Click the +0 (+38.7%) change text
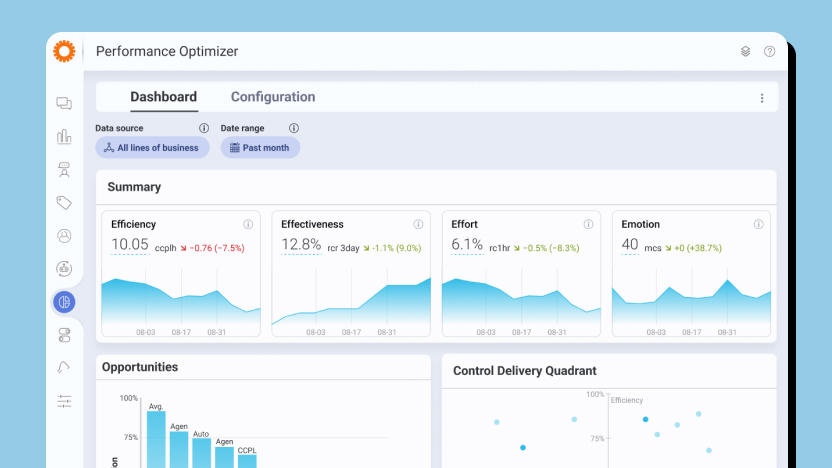Viewport: 832px width, 468px height. coord(698,248)
